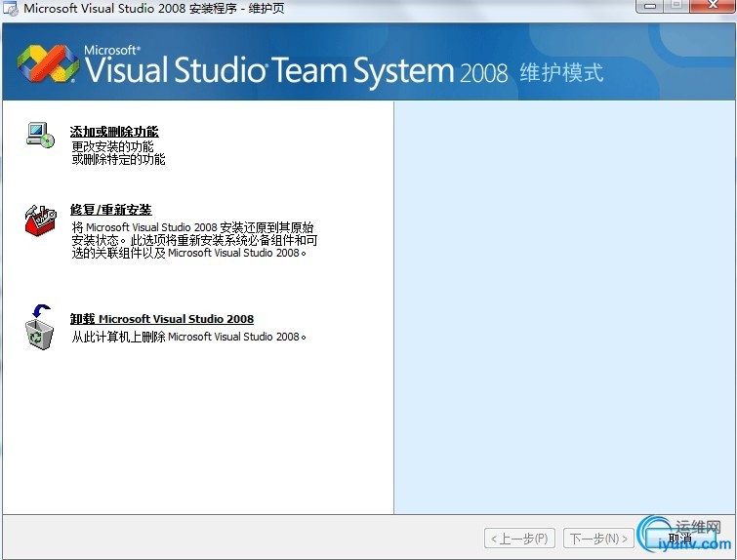Click the add or remove features computer icon
The image size is (737, 560).
coord(40,136)
